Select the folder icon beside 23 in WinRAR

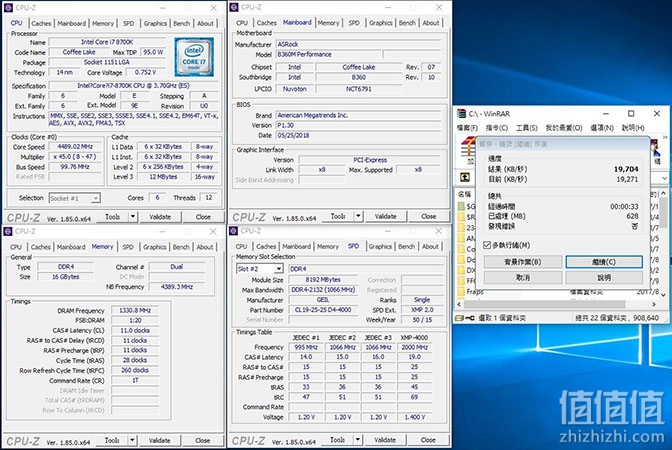pos(462,228)
